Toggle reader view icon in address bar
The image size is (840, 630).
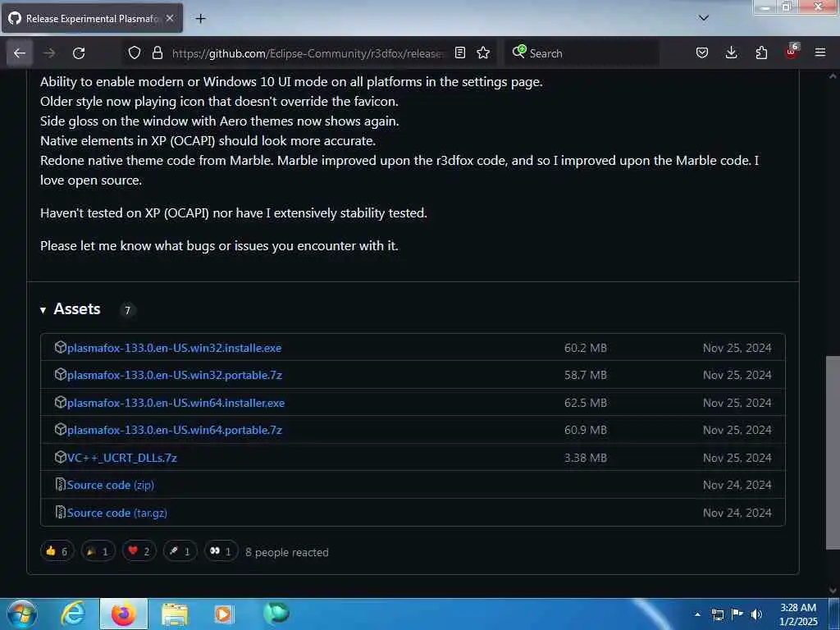tap(459, 52)
